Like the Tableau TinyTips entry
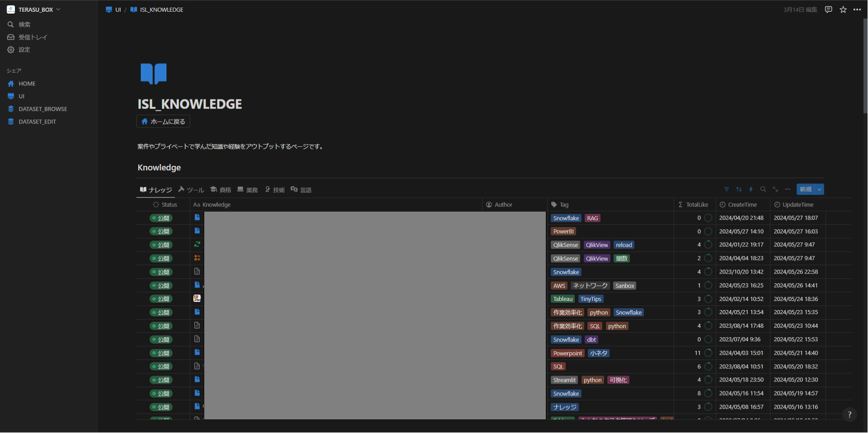Viewport: 868px width, 433px height. point(708,299)
